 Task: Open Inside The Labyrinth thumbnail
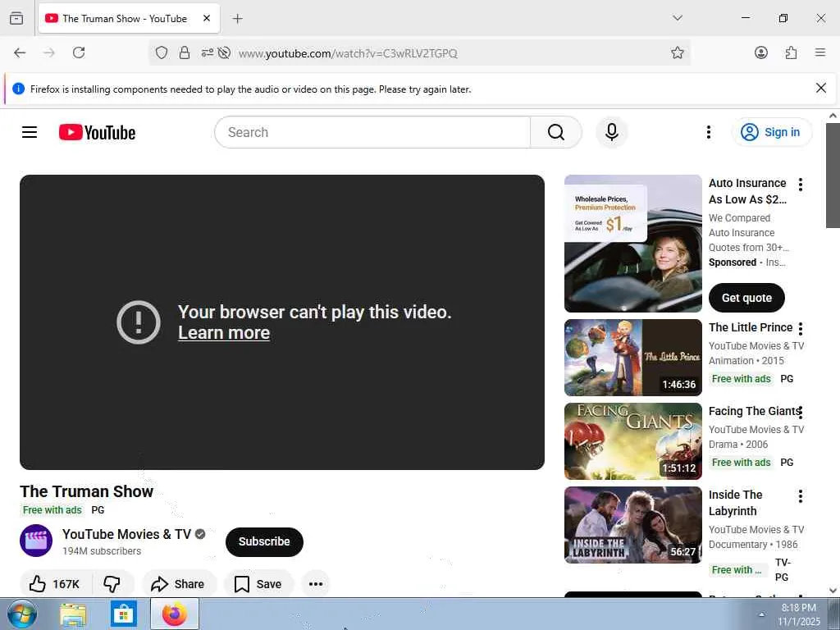pyautogui.click(x=632, y=525)
